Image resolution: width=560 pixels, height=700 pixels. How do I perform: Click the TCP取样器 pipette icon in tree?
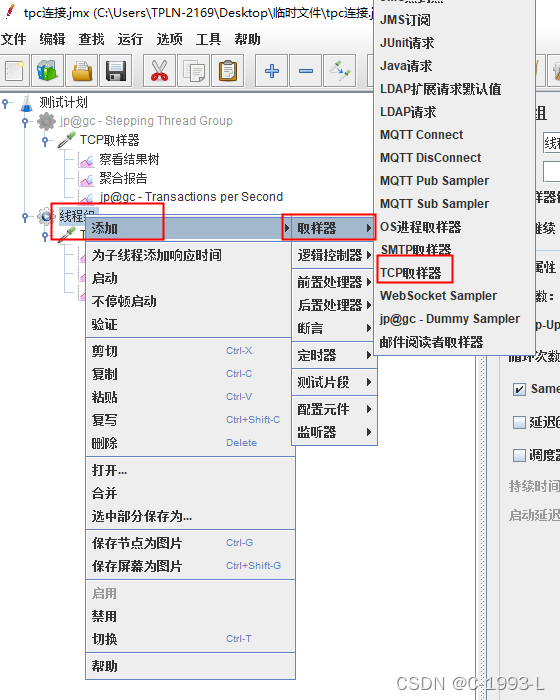click(x=67, y=140)
